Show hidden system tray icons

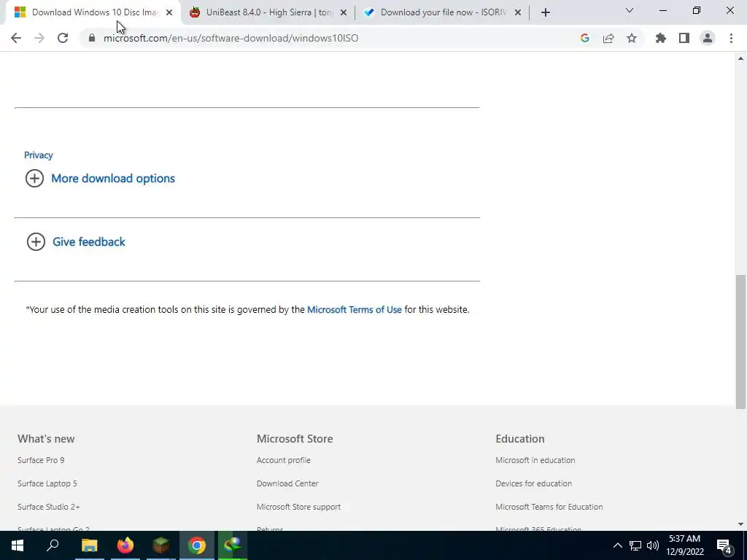coord(617,545)
